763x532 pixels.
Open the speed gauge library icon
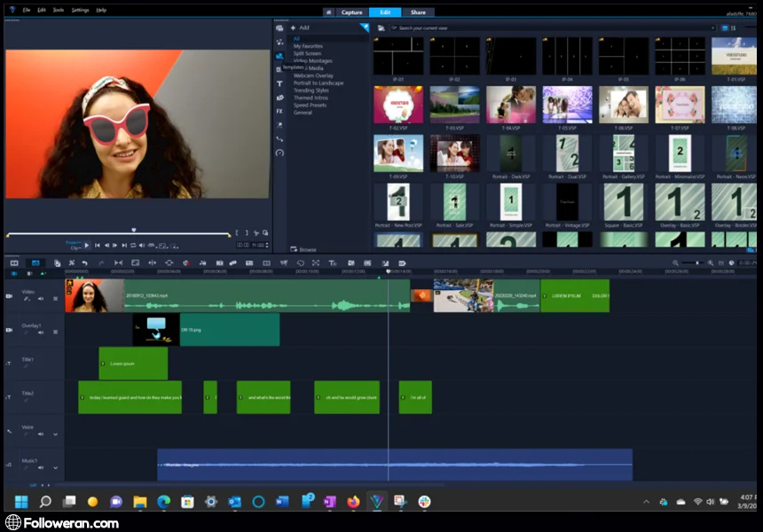click(x=279, y=153)
